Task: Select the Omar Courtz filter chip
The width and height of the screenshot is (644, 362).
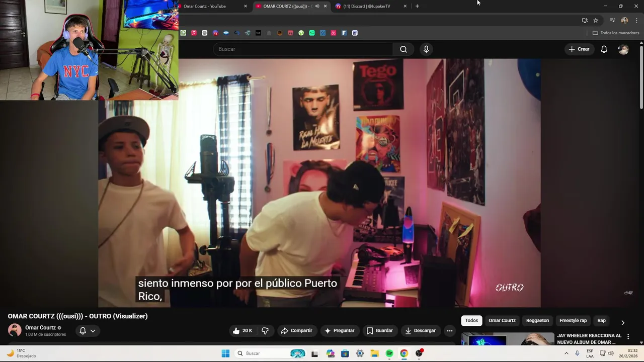Action: (x=502, y=321)
